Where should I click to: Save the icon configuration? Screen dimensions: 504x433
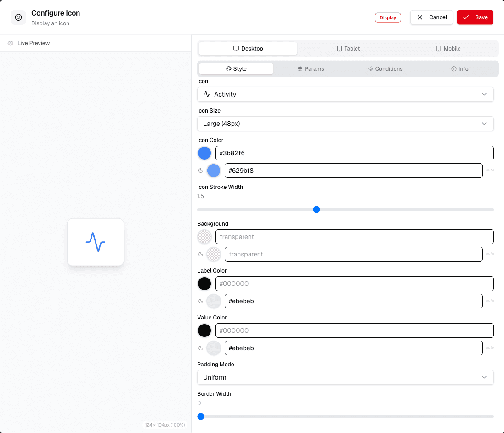pos(475,17)
